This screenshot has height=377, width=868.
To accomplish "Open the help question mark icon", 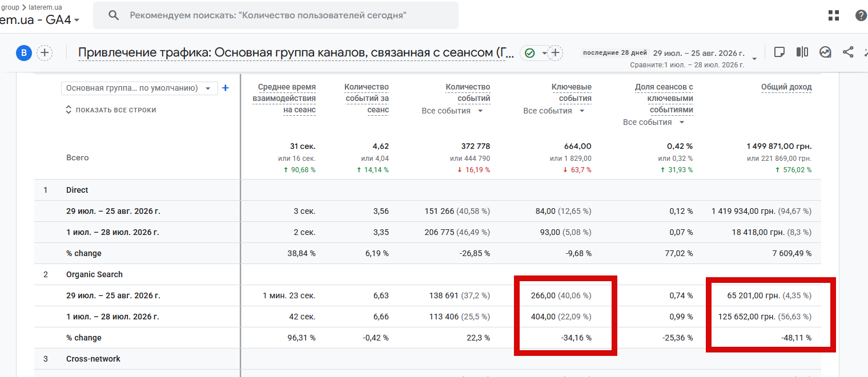I will [x=861, y=15].
